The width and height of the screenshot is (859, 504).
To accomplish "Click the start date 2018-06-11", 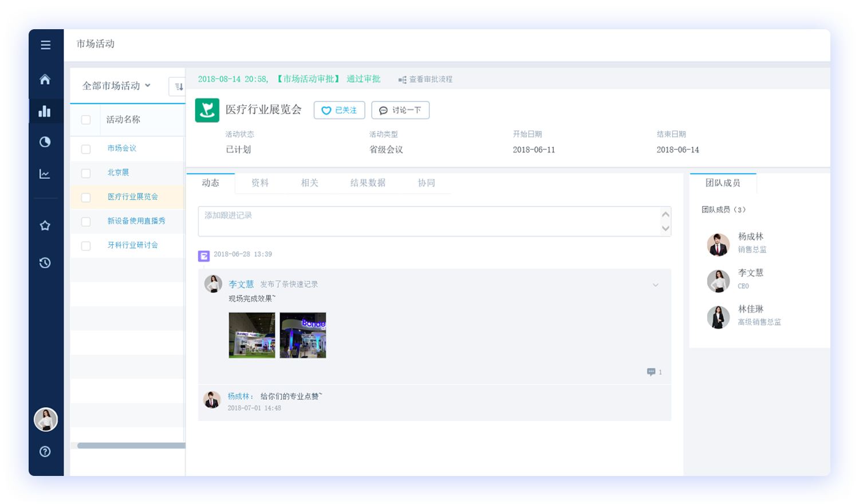I will [x=534, y=149].
